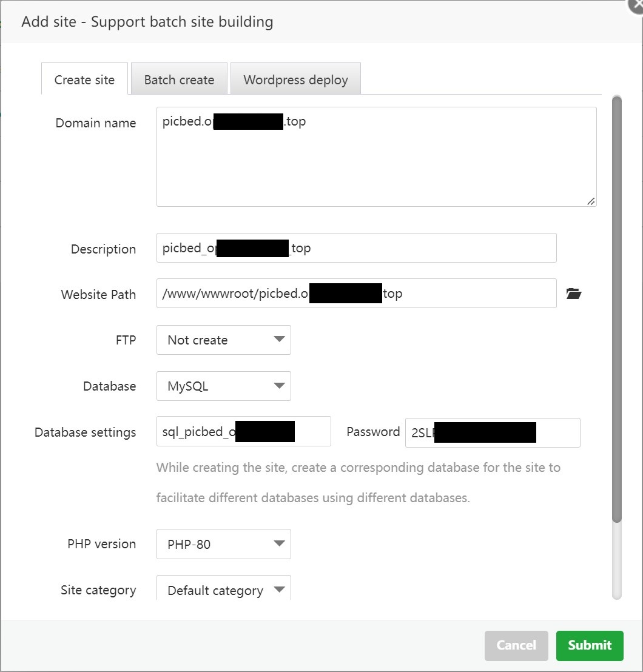This screenshot has height=672, width=643.
Task: Close the Add site dialog
Action: point(636,5)
